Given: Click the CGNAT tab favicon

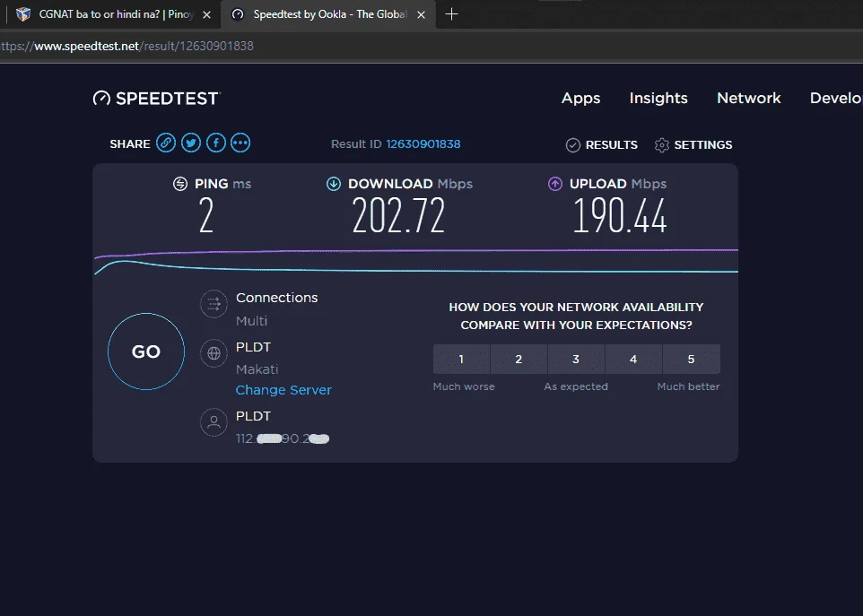Looking at the screenshot, I should click(x=23, y=14).
